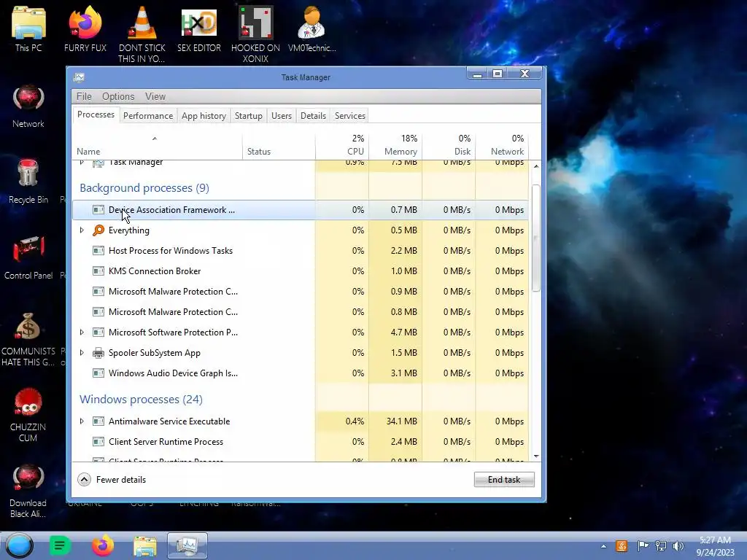Image resolution: width=747 pixels, height=560 pixels.
Task: Expand the Spooler SubSystem App row
Action: click(x=82, y=353)
